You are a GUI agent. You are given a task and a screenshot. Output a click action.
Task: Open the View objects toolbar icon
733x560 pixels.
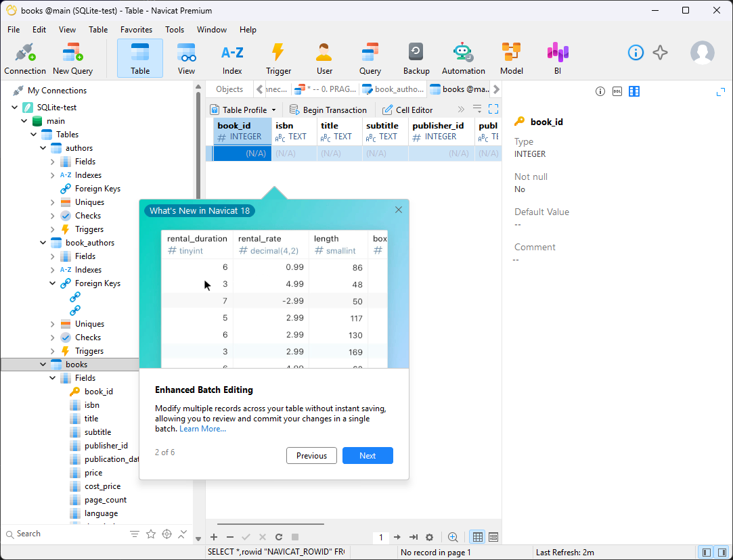[186, 58]
